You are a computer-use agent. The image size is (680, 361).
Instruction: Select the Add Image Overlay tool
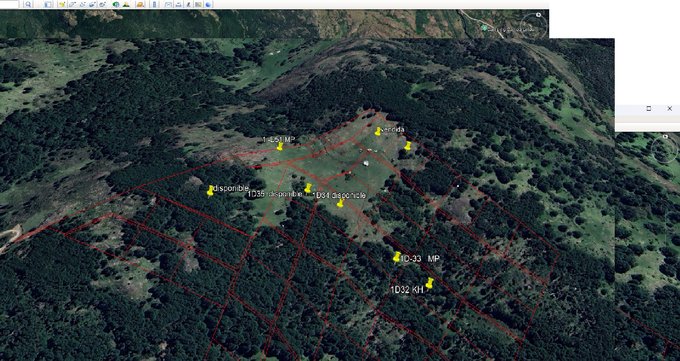click(x=92, y=4)
